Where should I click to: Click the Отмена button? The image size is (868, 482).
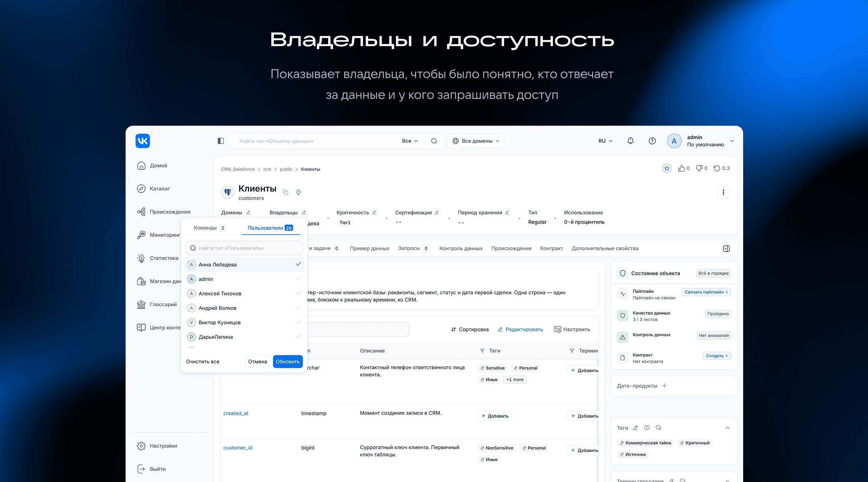coord(258,361)
